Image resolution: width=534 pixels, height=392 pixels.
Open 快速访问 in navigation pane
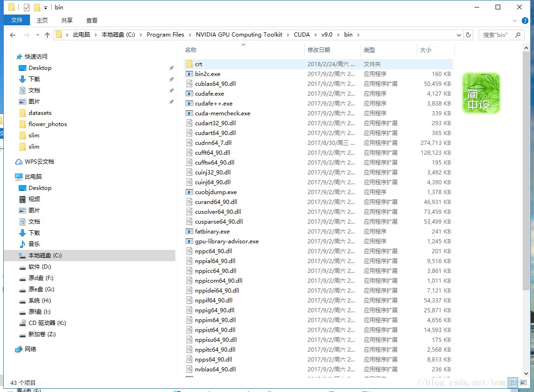(x=36, y=57)
